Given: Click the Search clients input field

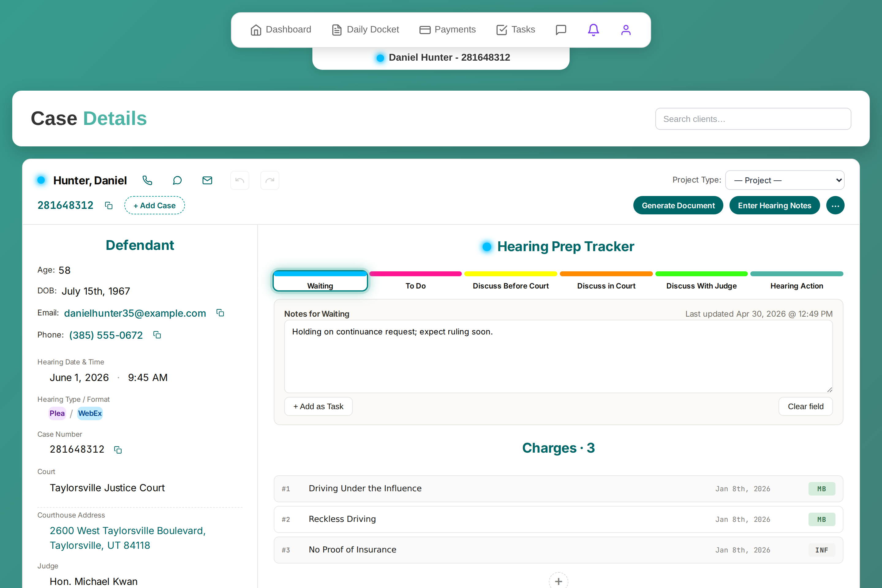Looking at the screenshot, I should click(x=753, y=119).
